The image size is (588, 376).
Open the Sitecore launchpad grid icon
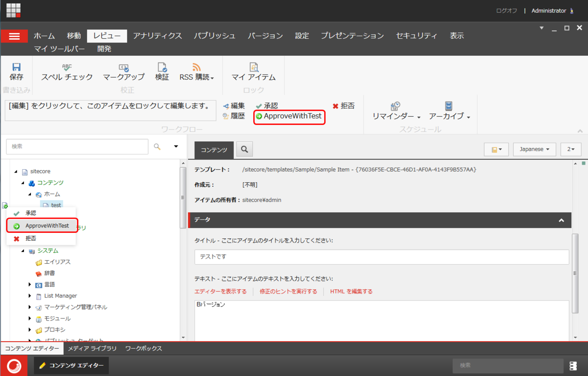[x=13, y=10]
